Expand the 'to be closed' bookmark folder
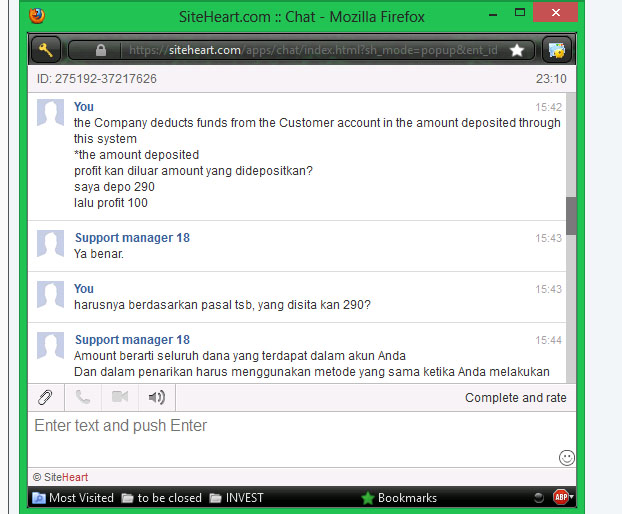Viewport: 622px width, 514px height. pyautogui.click(x=162, y=497)
